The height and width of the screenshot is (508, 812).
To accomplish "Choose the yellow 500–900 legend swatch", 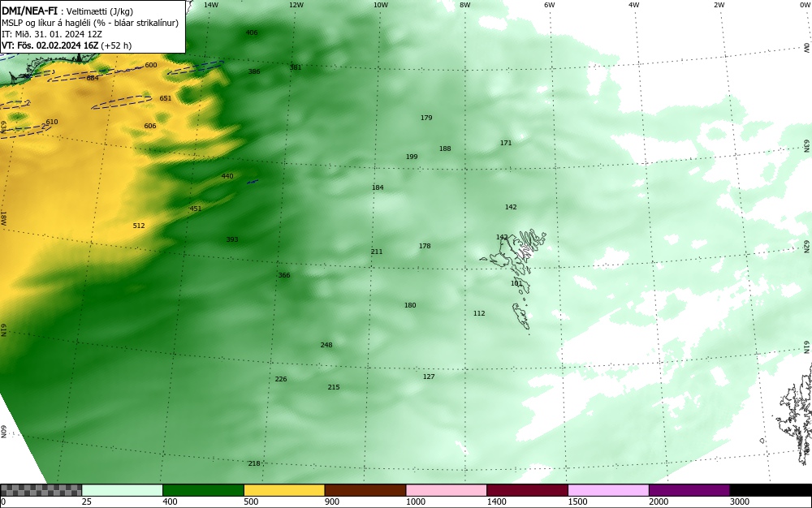I will pos(284,490).
